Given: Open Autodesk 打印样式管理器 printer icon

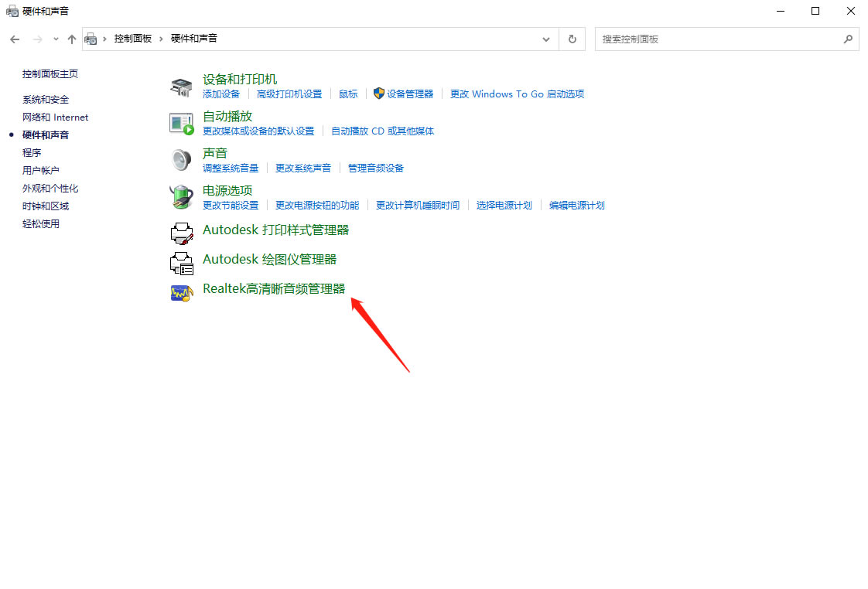Looking at the screenshot, I should pos(181,231).
